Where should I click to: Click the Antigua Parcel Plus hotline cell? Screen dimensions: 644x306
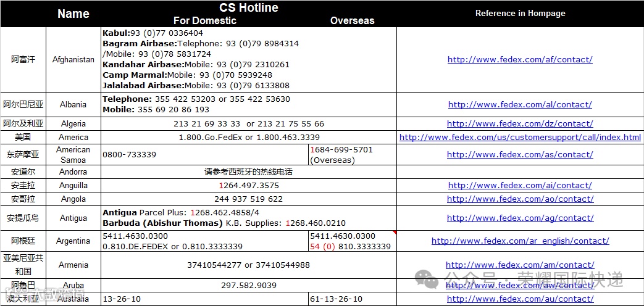pos(248,218)
